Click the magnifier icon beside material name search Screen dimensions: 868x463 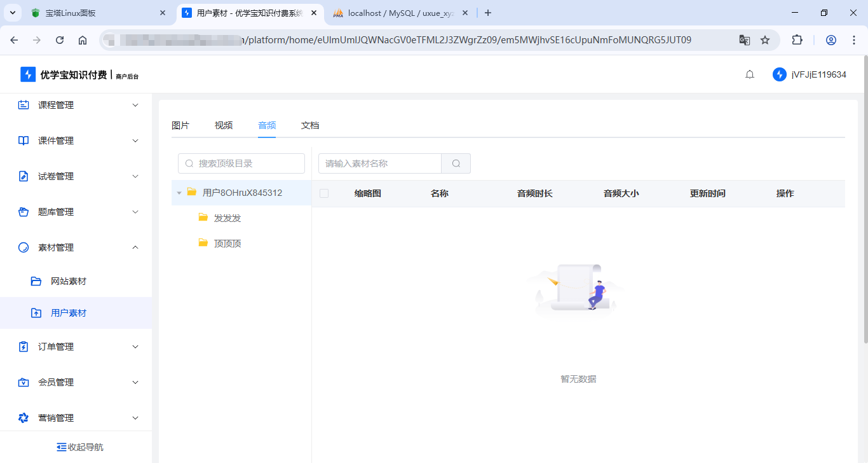tap(456, 163)
